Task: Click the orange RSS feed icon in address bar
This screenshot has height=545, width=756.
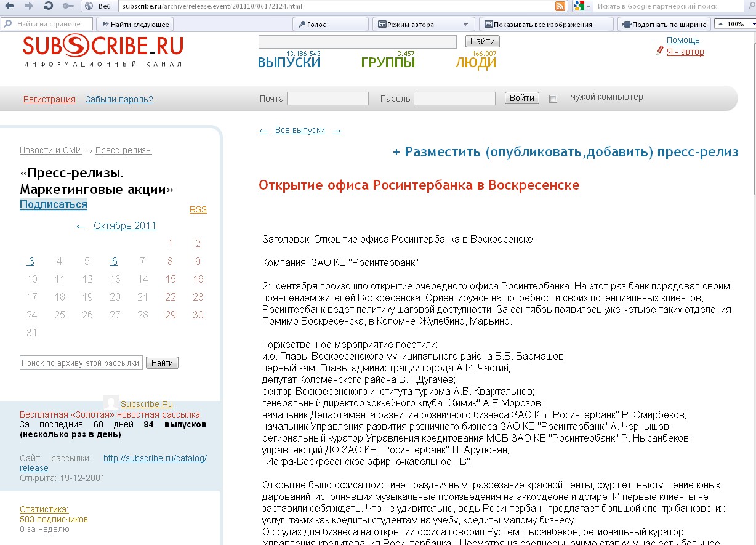Action: [560, 6]
